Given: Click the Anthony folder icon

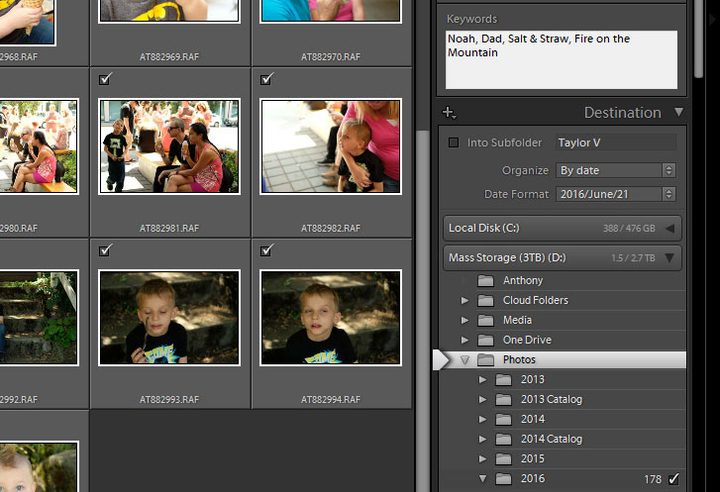Looking at the screenshot, I should pyautogui.click(x=485, y=280).
